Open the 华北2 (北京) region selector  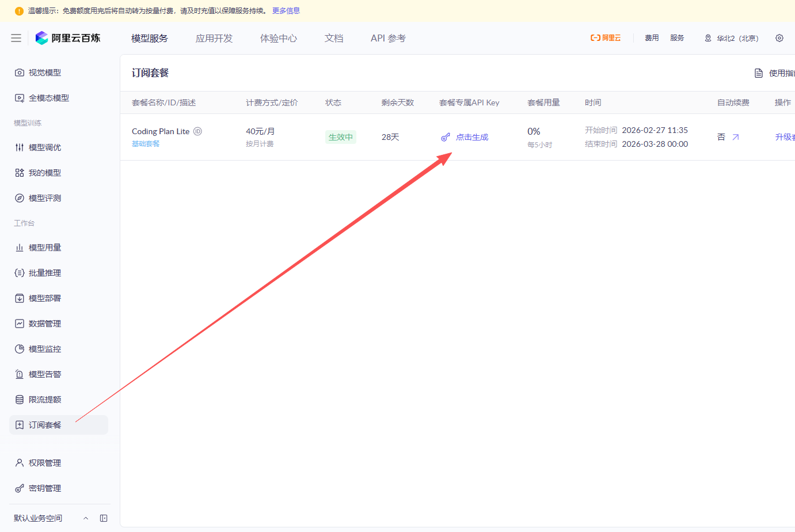(x=732, y=38)
